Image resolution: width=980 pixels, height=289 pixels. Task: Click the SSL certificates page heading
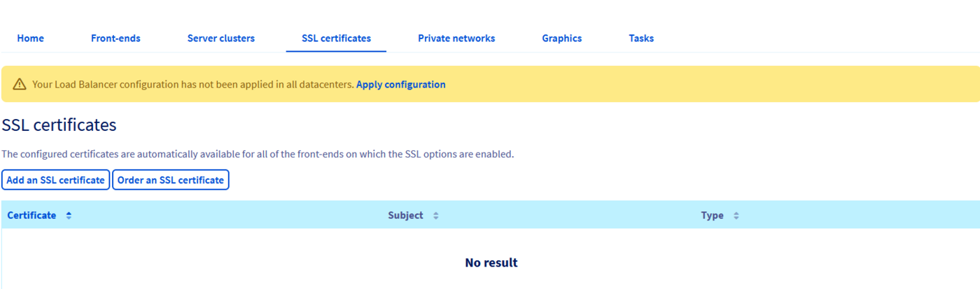point(59,125)
